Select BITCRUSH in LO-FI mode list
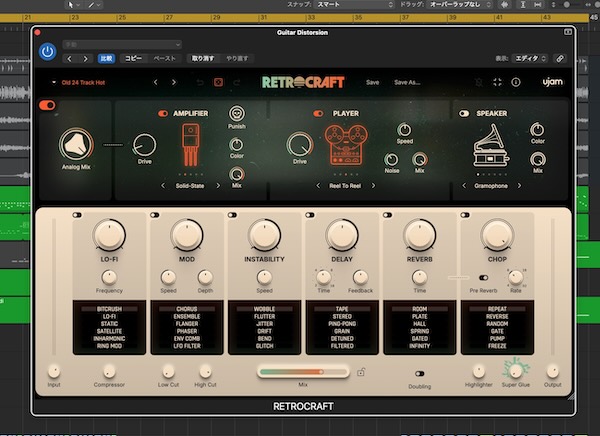 click(109, 309)
